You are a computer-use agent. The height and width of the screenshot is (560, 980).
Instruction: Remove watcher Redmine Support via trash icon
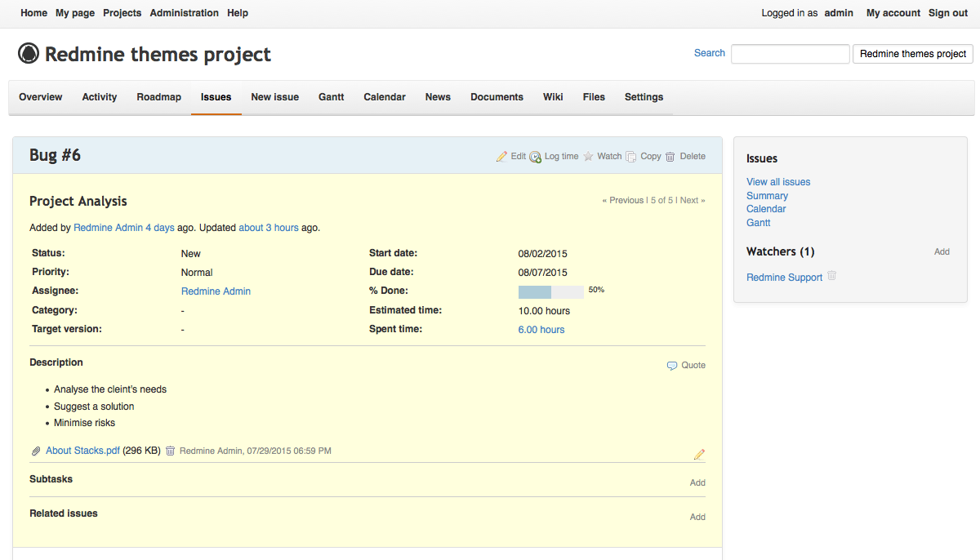click(831, 276)
